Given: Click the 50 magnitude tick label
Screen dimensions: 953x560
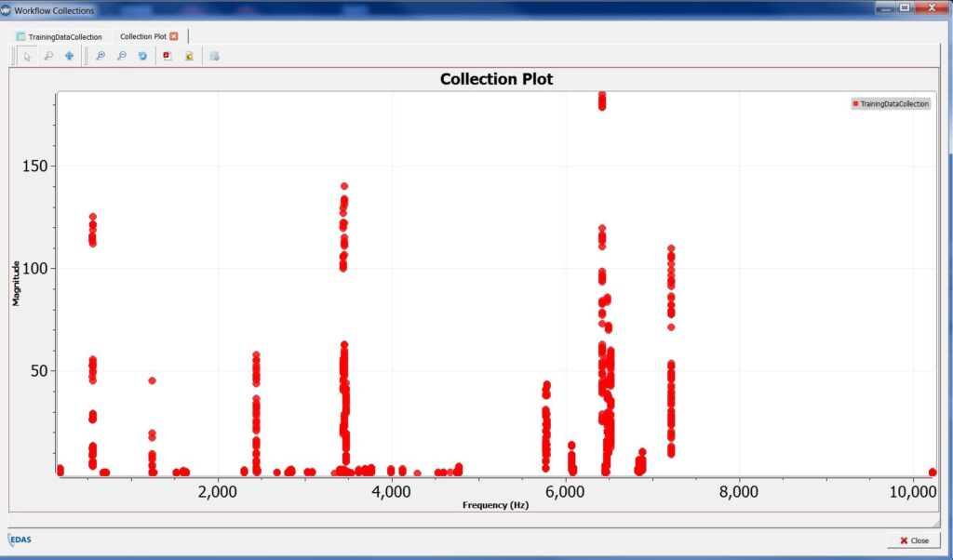Looking at the screenshot, I should 39,370.
